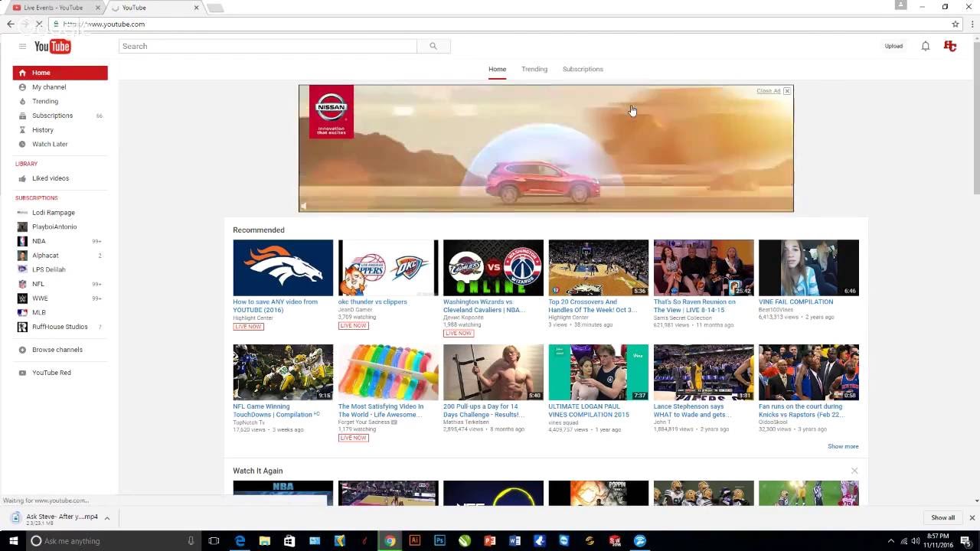Unmute the ad speaker icon
Screen dimensions: 980x551
[x=304, y=205]
